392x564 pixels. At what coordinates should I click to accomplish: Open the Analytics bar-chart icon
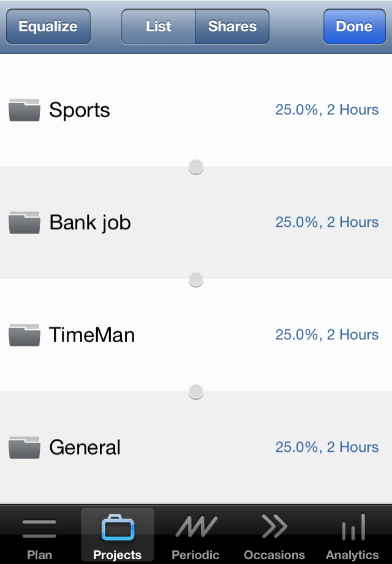point(352,525)
